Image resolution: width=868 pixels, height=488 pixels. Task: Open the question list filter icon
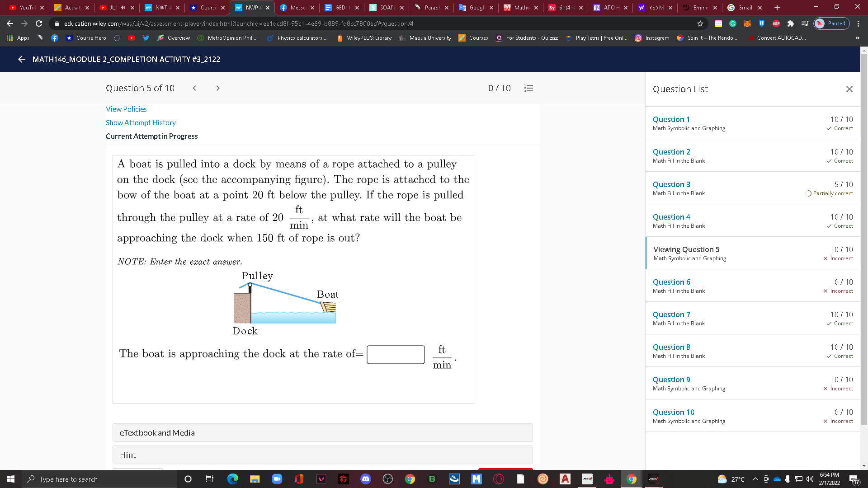coord(528,88)
